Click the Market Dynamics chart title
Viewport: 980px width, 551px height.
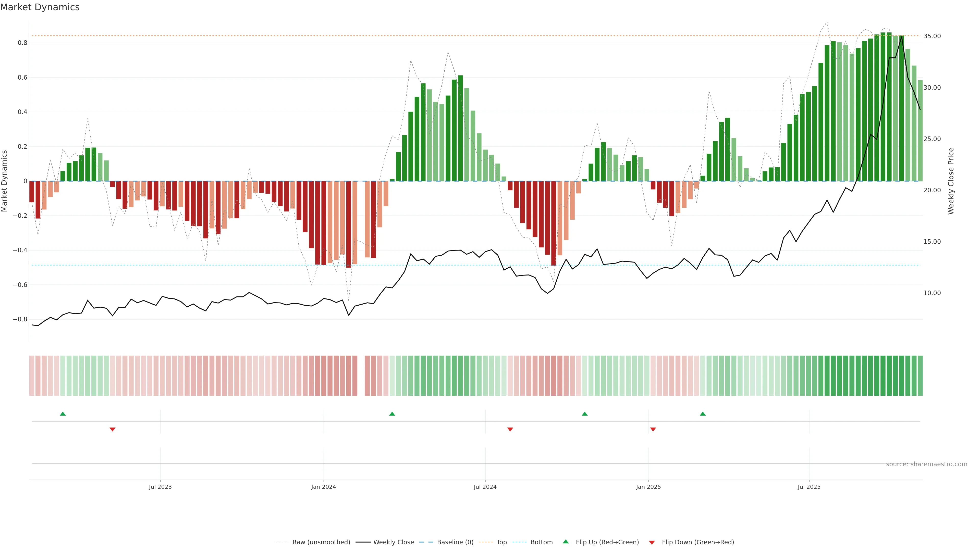pos(40,7)
